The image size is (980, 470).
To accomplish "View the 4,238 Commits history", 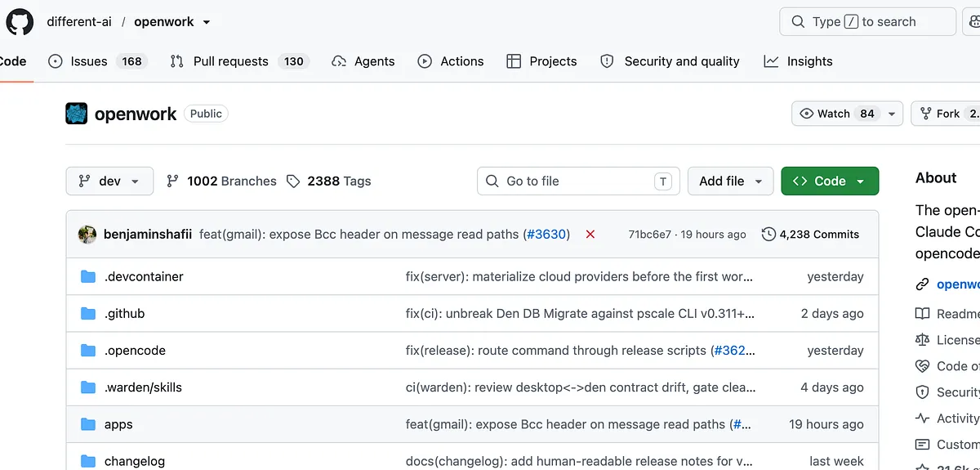I will coord(810,235).
